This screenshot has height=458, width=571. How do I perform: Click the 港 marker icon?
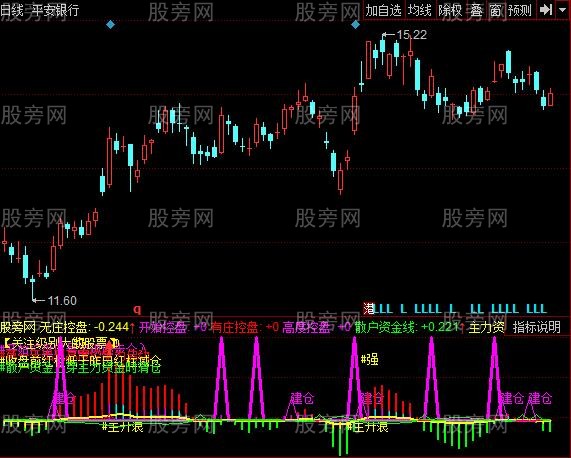[369, 309]
